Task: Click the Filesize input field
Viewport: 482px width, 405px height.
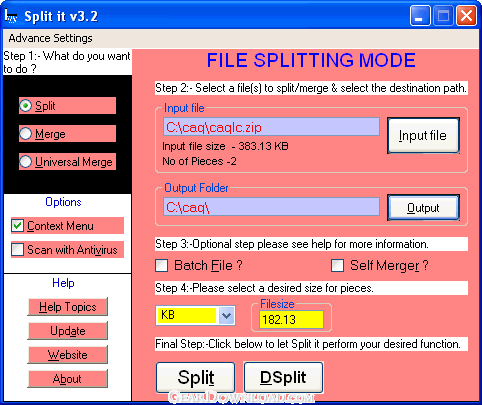Action: [x=291, y=320]
